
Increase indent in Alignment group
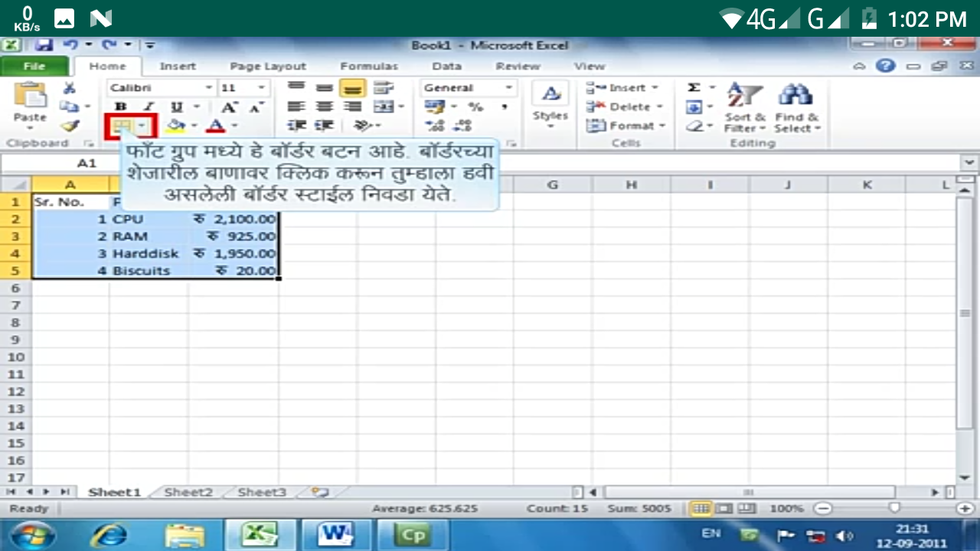tap(325, 126)
